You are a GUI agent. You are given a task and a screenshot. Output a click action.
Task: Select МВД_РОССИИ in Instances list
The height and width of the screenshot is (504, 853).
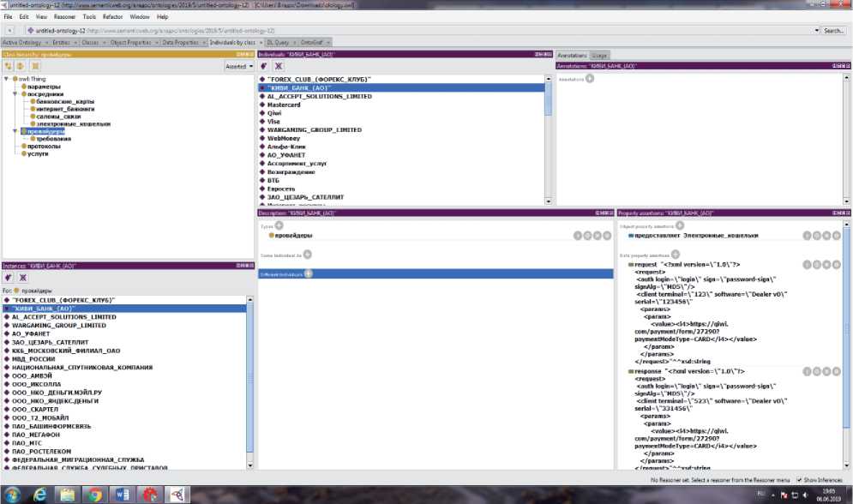coord(33,359)
